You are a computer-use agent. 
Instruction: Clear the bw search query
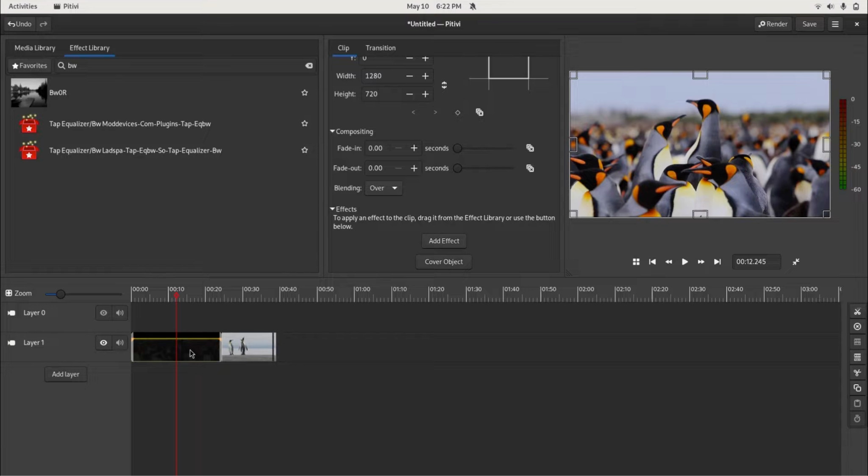pos(309,65)
